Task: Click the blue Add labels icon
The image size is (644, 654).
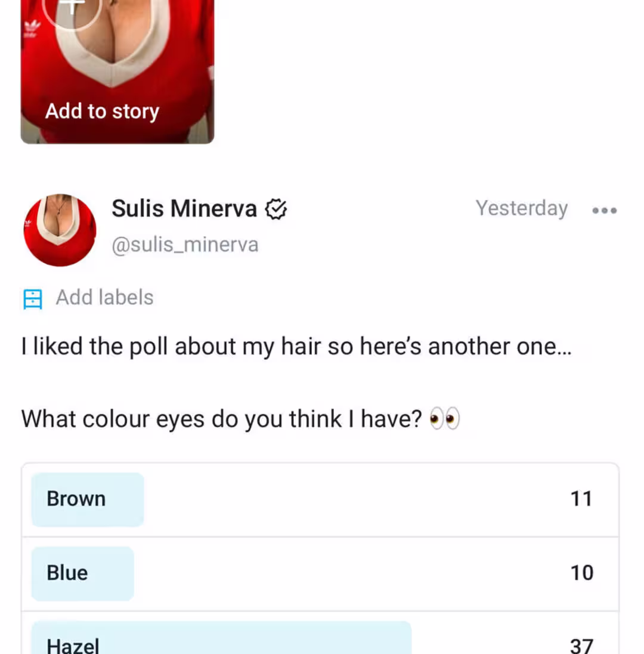Action: (x=33, y=298)
